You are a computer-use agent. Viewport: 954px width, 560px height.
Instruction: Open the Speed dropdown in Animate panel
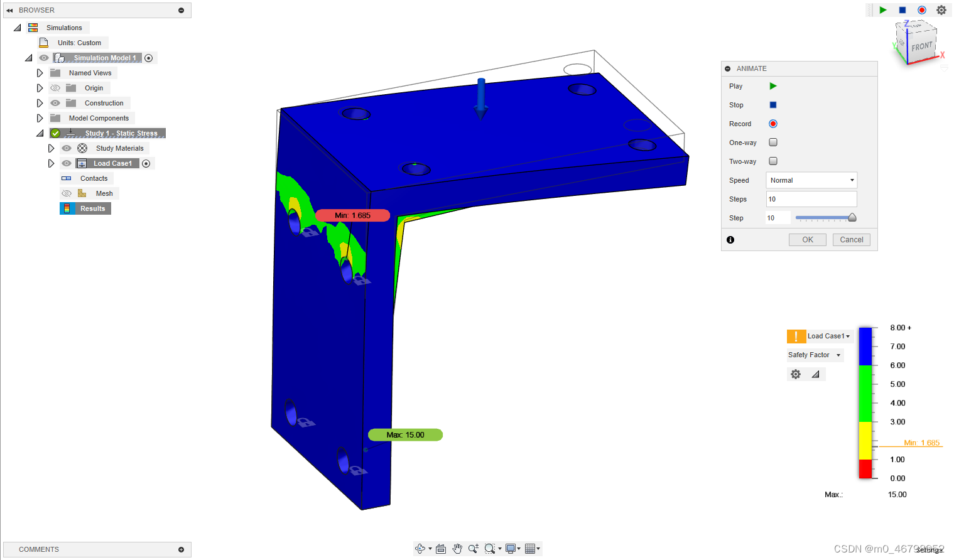pos(811,180)
